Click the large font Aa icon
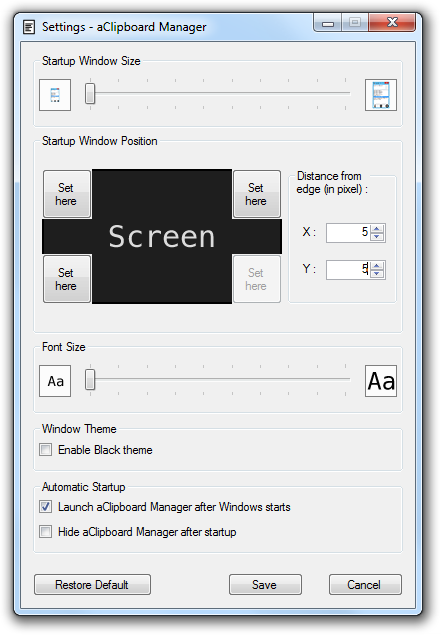Image resolution: width=441 pixels, height=635 pixels. click(381, 381)
